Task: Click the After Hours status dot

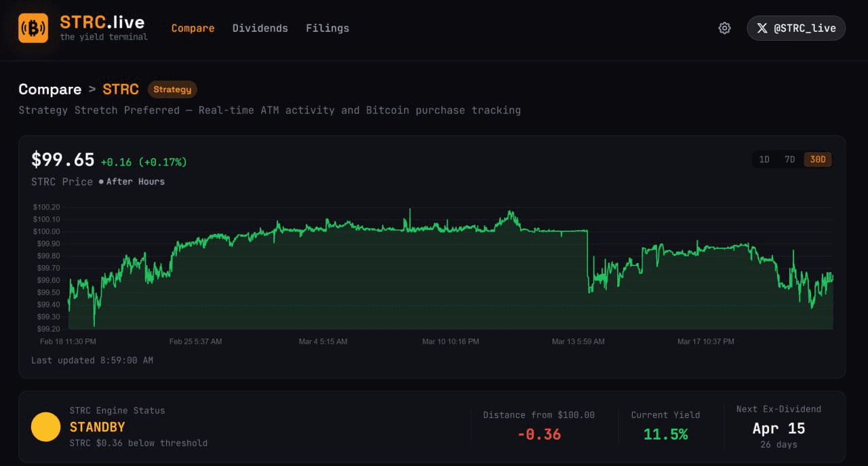Action: [x=101, y=182]
